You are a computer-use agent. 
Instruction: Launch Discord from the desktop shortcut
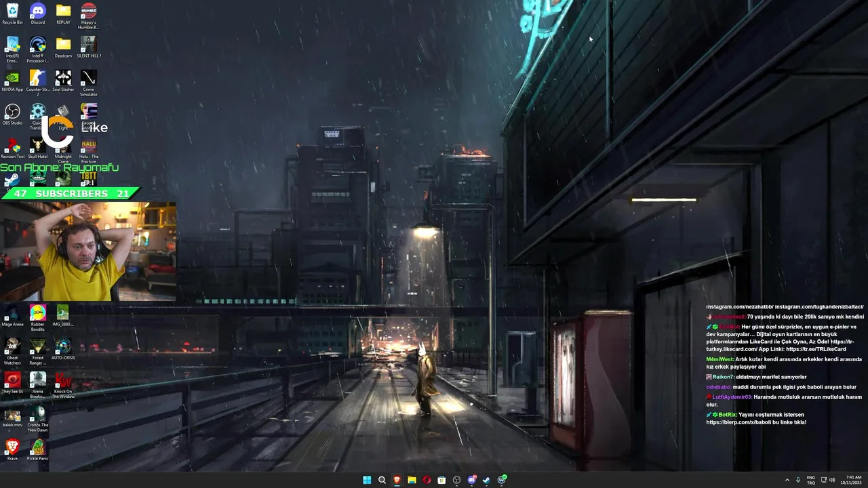click(x=38, y=14)
